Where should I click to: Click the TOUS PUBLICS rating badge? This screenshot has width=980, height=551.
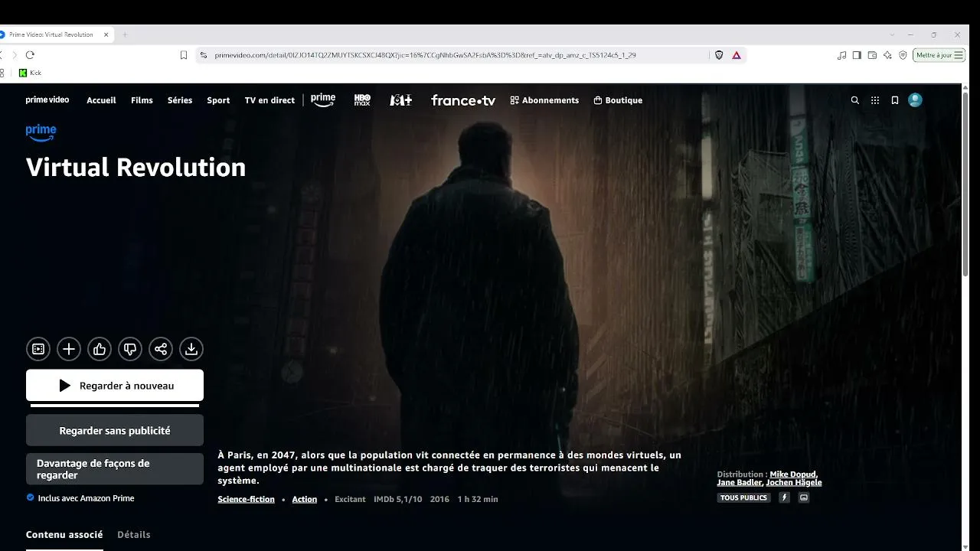point(743,497)
